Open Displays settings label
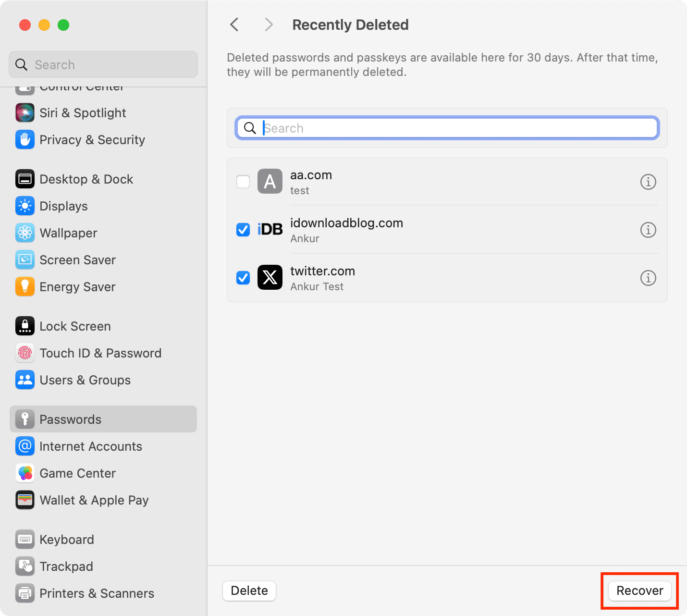687x616 pixels. (64, 206)
